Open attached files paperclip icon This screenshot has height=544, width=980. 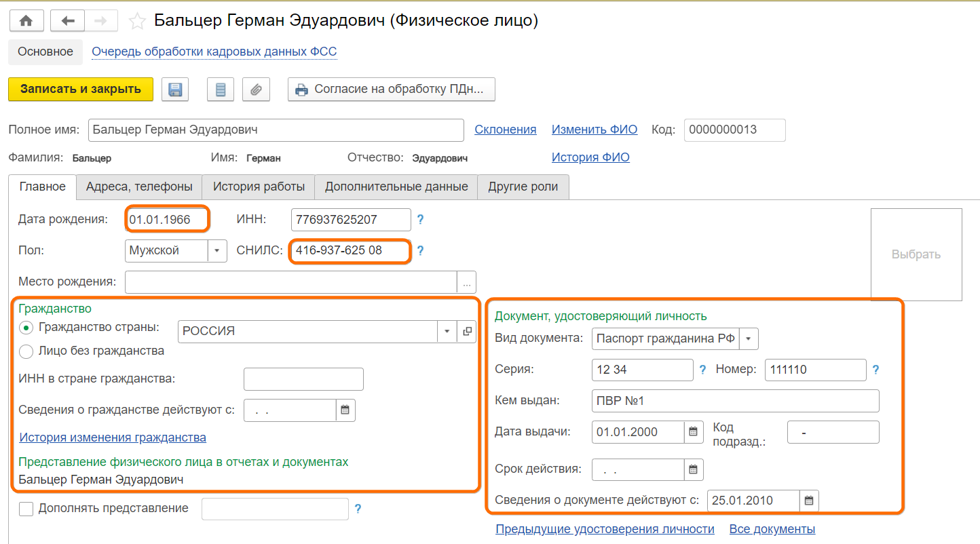pos(256,90)
